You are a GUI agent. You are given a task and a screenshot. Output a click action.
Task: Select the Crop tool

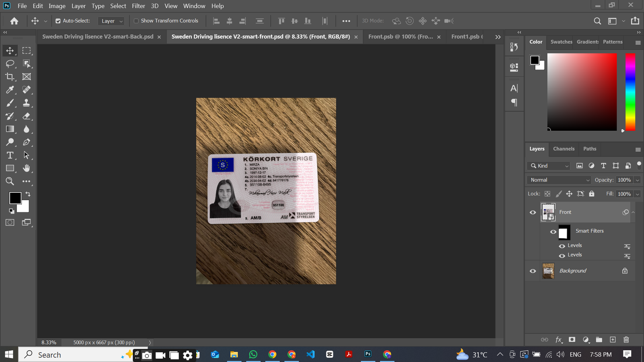click(x=10, y=76)
